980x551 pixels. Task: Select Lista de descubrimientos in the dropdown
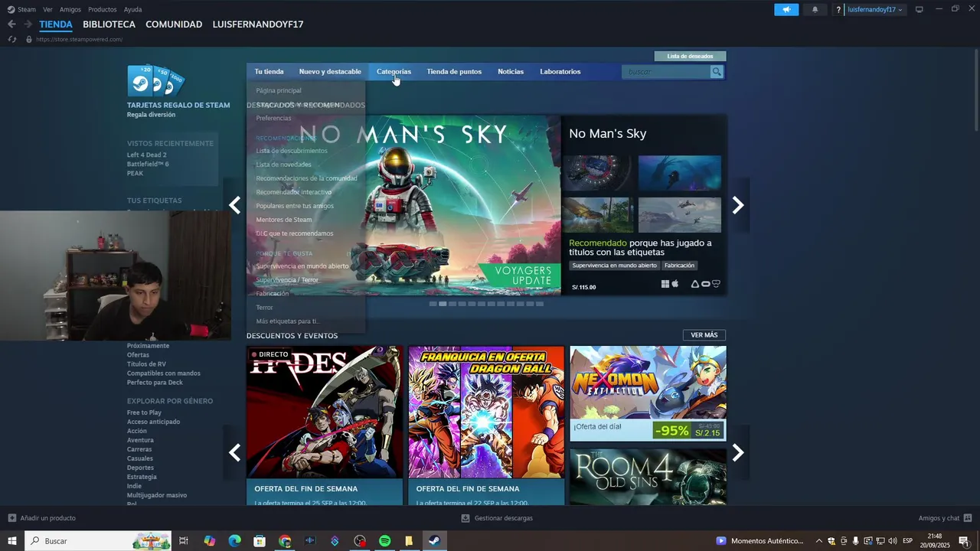point(292,151)
